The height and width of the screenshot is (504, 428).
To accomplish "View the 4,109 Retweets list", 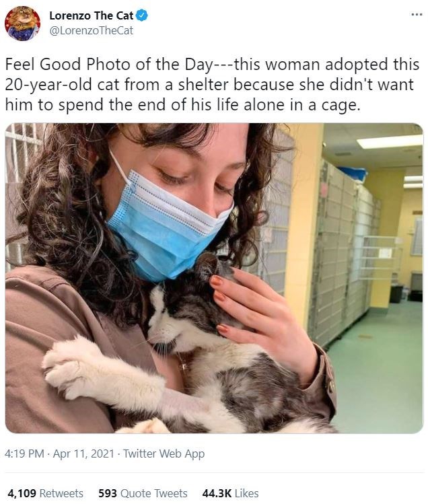I will click(x=45, y=493).
